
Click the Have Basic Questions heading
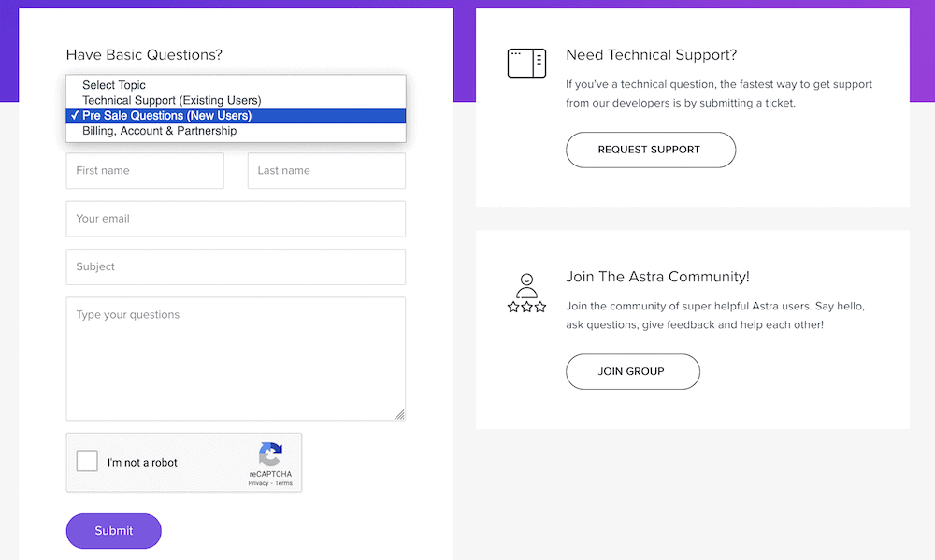pos(144,55)
